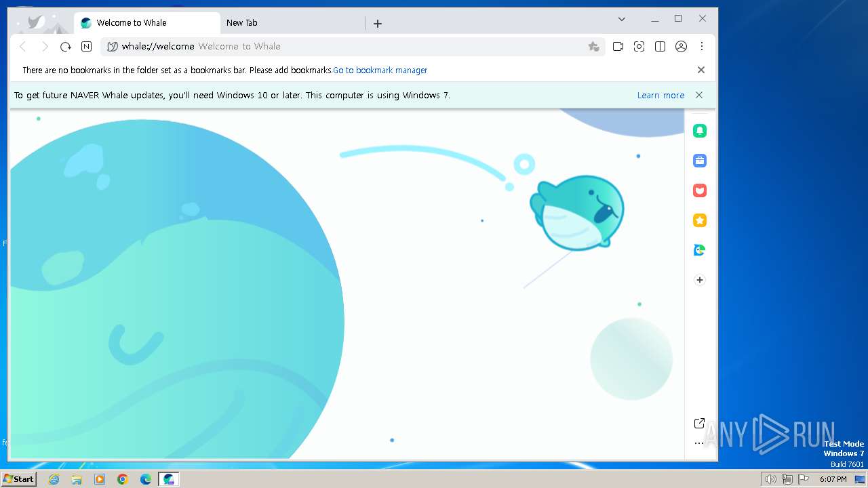868x488 pixels.
Task: Open the user profile icon
Action: coord(681,47)
